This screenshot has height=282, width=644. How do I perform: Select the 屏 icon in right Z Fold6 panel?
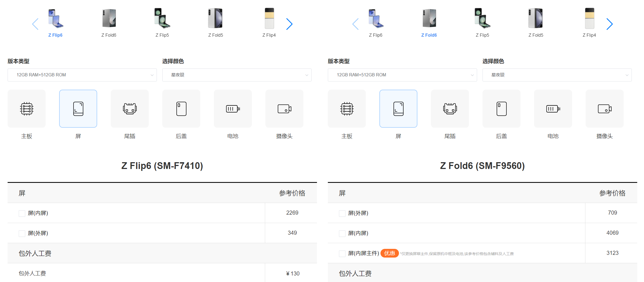click(x=398, y=109)
